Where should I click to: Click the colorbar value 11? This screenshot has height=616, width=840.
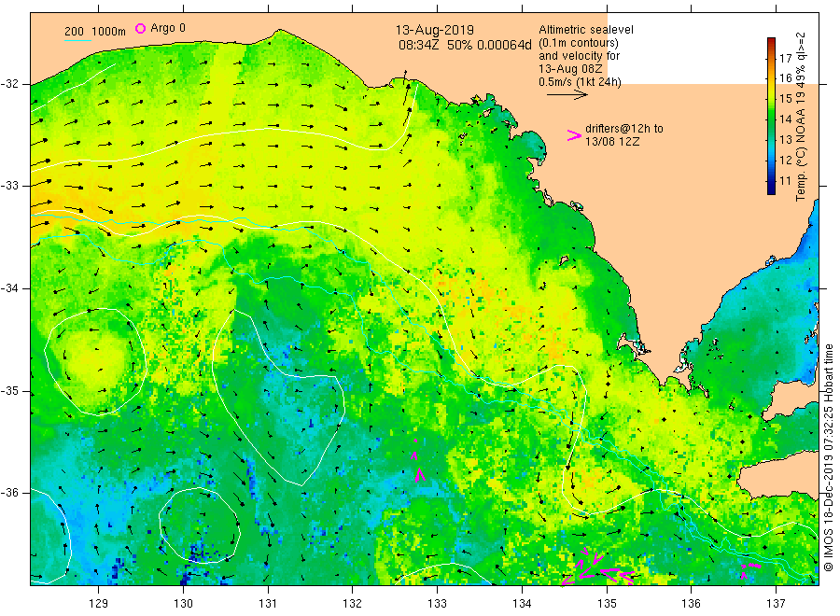[785, 180]
